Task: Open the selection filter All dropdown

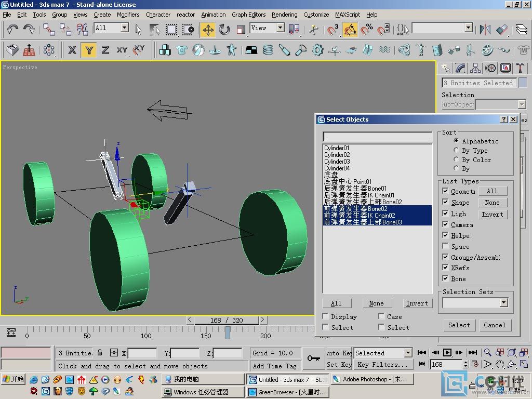Action: (125, 28)
